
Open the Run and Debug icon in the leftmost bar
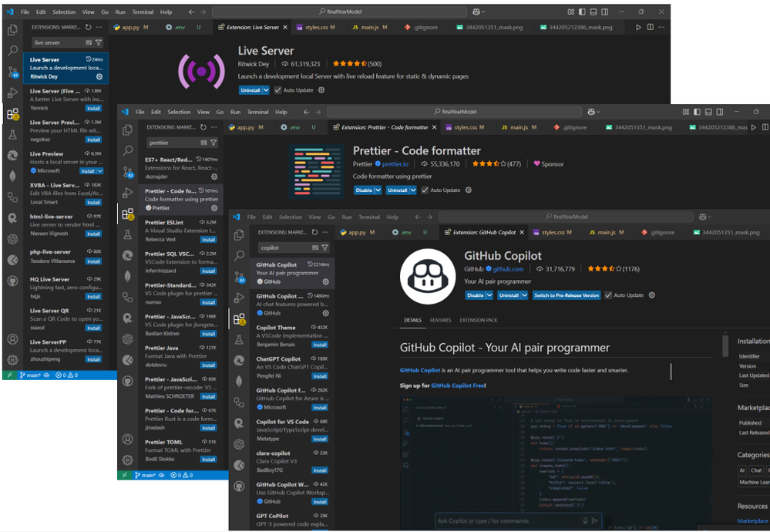click(13, 93)
